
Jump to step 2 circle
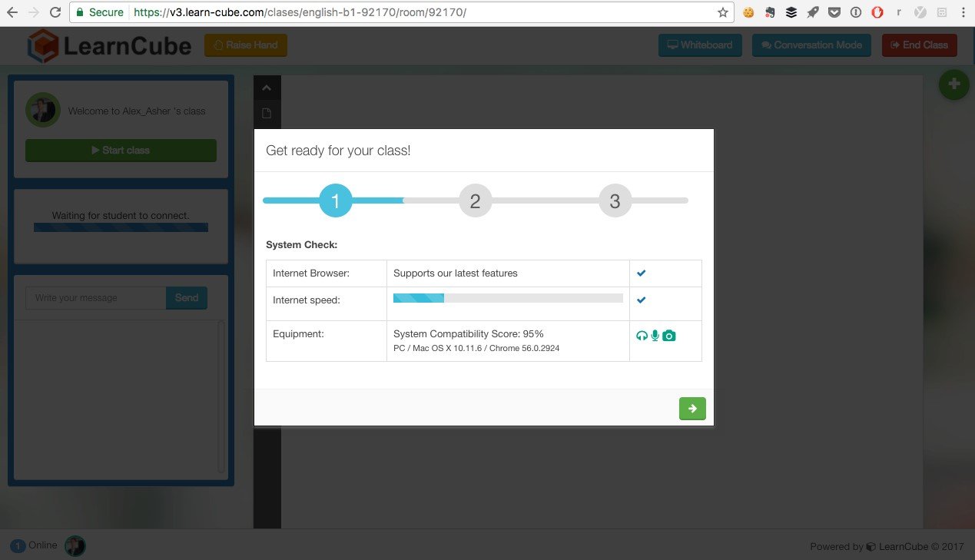coord(475,201)
